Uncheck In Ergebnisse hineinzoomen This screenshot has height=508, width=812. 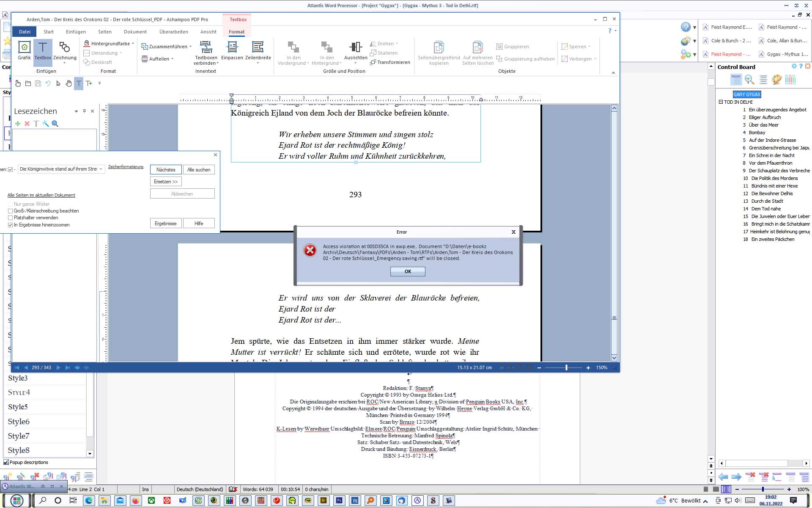(11, 225)
